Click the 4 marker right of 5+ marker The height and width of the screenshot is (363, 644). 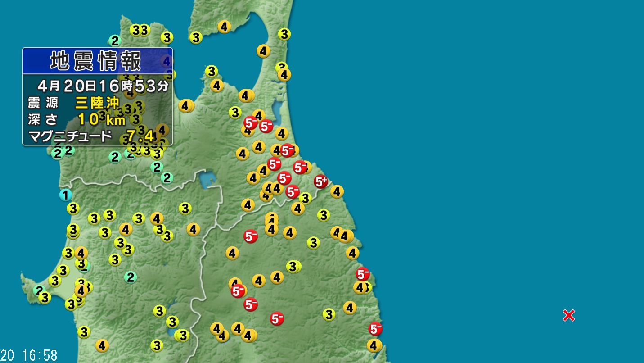click(x=337, y=191)
